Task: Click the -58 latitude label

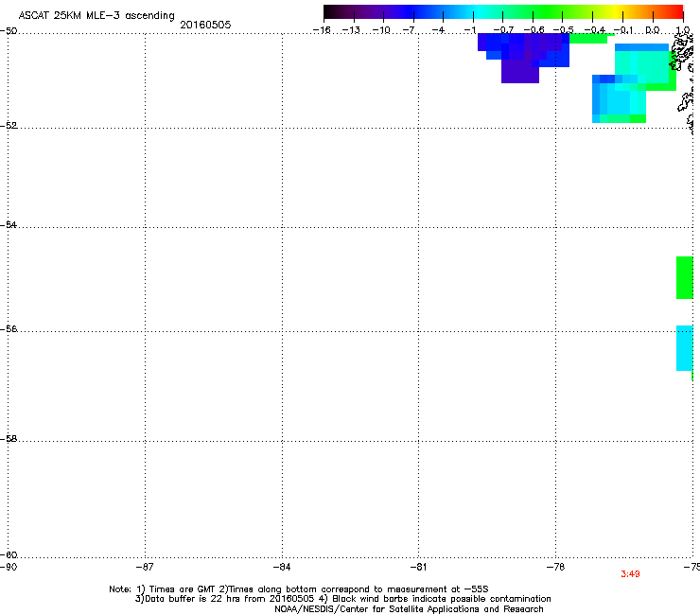Action: point(9,439)
